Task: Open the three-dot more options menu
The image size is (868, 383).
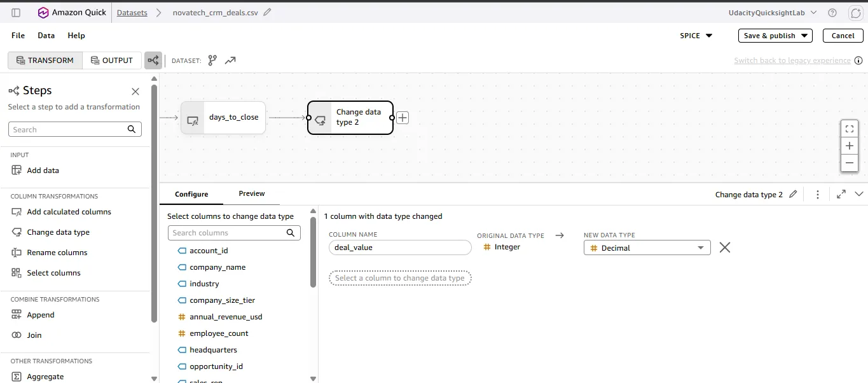Action: point(818,194)
